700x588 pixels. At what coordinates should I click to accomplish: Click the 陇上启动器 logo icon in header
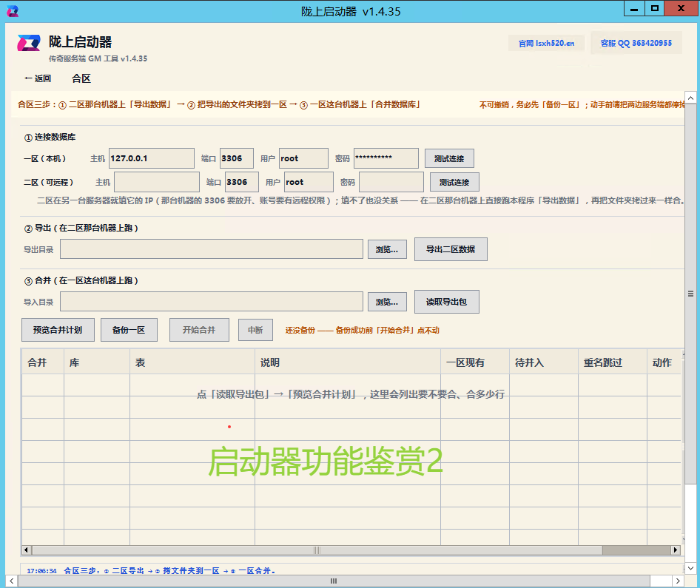coord(29,43)
